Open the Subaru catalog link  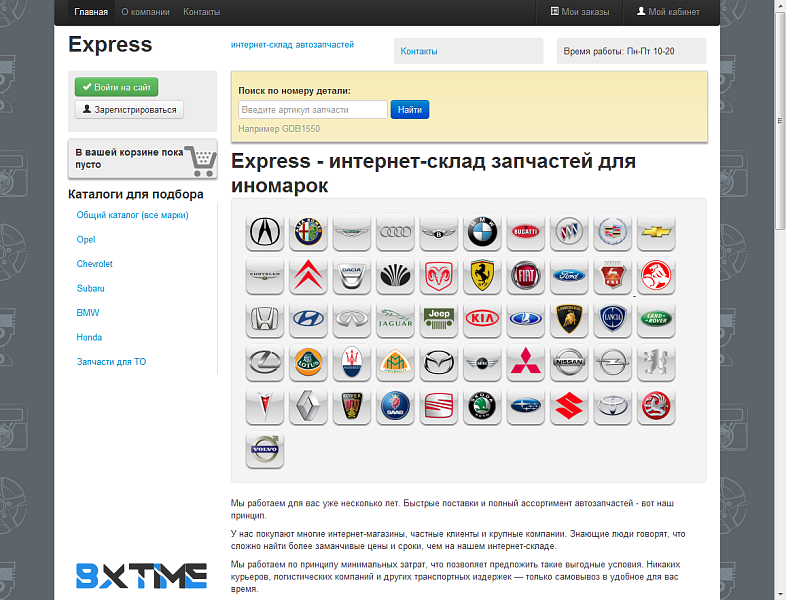[90, 288]
